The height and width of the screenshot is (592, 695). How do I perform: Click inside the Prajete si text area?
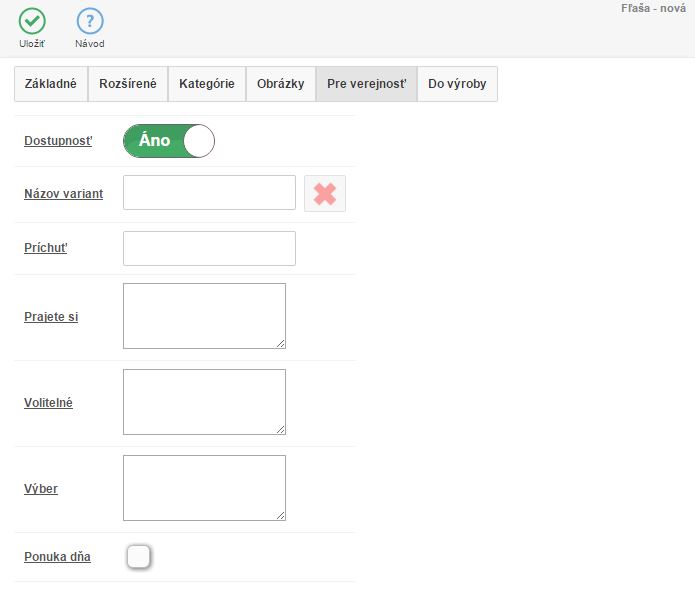204,316
